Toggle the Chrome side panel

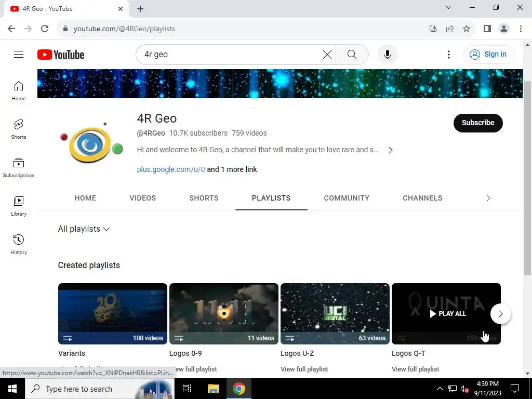point(487,29)
